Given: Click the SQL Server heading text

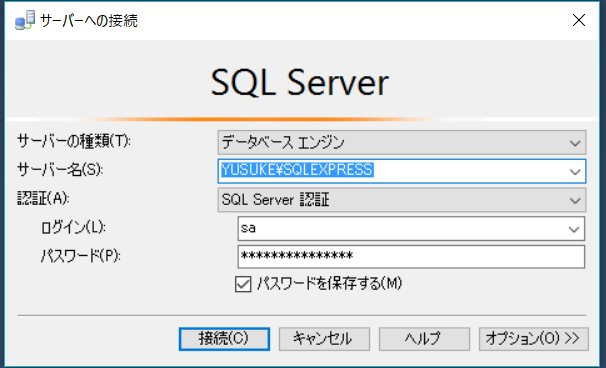Looking at the screenshot, I should (x=300, y=83).
